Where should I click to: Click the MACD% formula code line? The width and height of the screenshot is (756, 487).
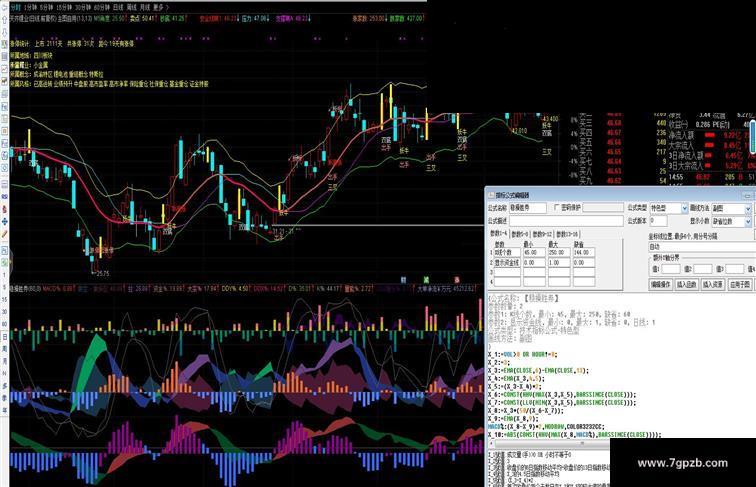[547, 427]
